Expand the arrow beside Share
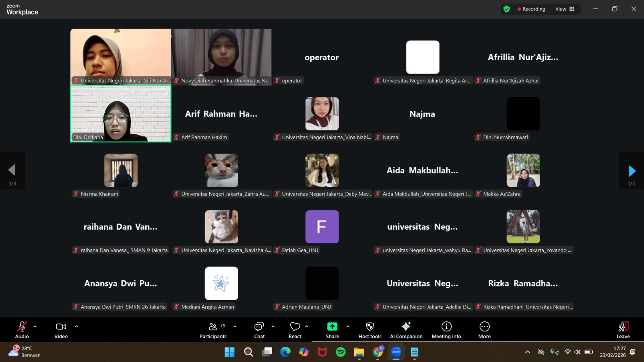 pyautogui.click(x=348, y=327)
